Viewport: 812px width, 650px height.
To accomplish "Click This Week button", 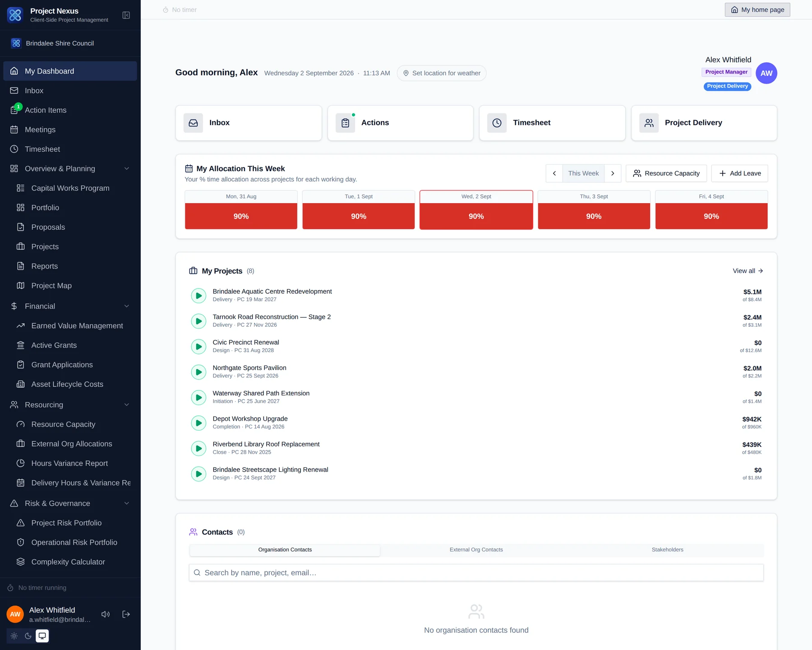I will [x=583, y=173].
